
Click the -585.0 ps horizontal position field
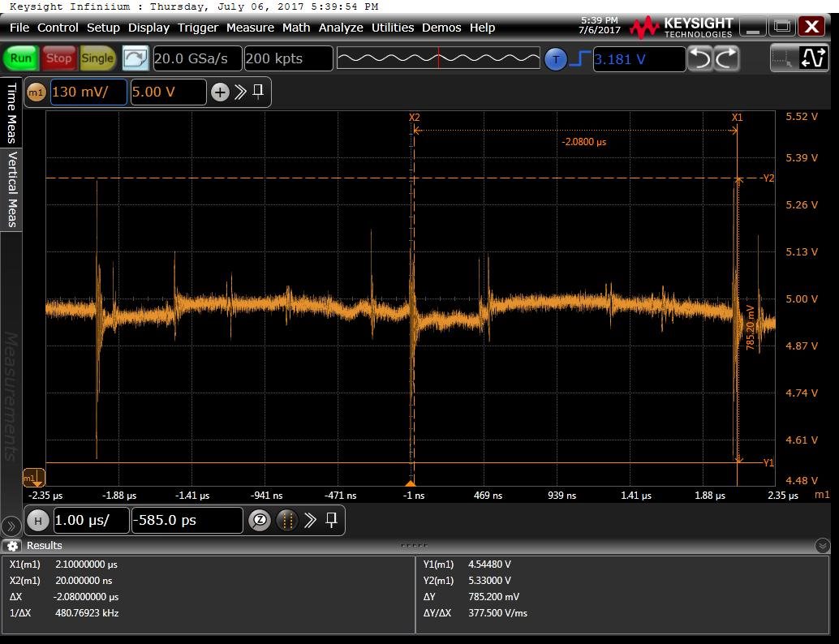[187, 520]
